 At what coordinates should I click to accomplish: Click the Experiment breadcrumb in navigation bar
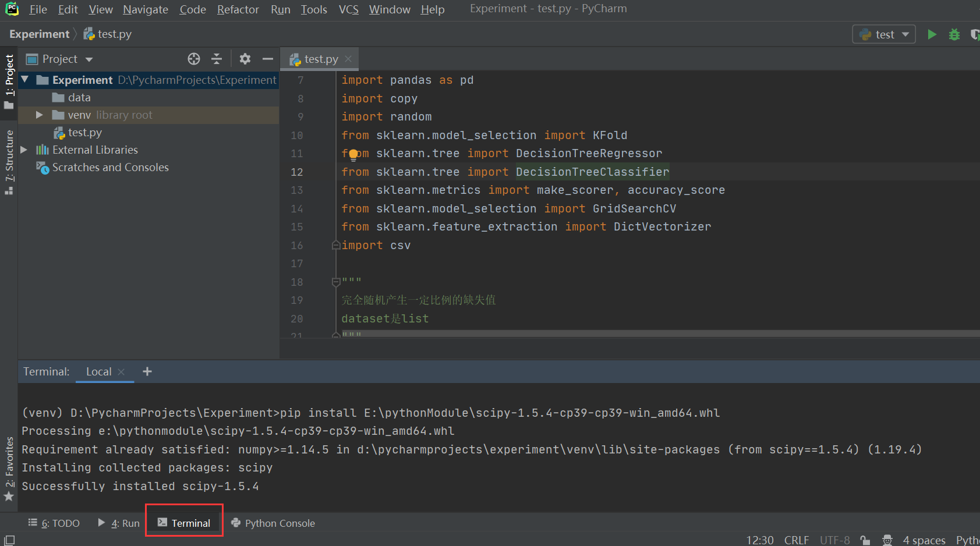point(39,34)
